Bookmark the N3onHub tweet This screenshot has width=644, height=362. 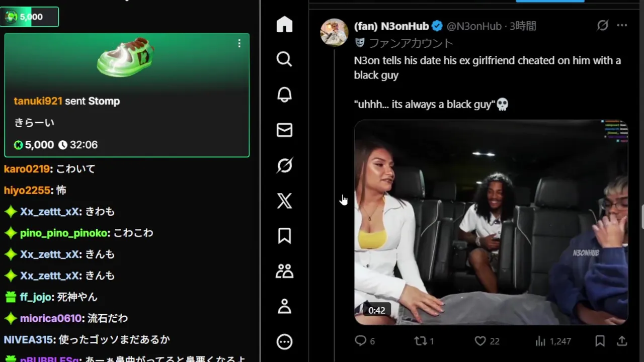click(600, 341)
